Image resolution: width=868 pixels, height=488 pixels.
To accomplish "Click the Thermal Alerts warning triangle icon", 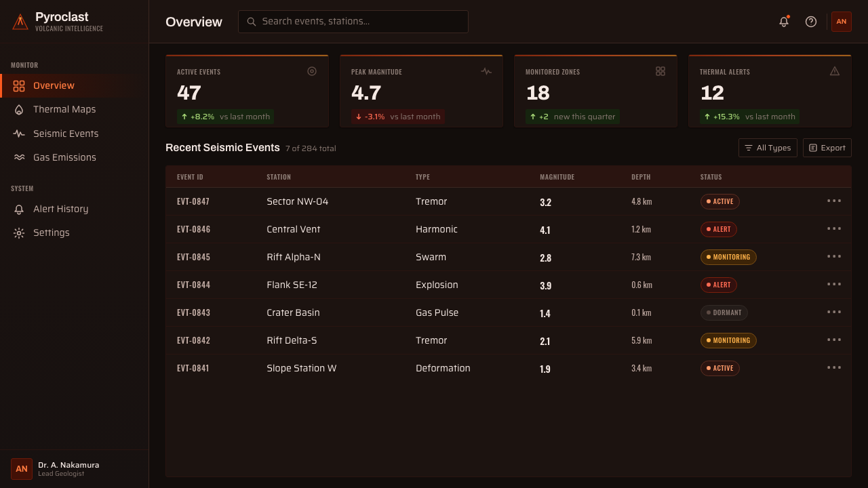I will click(x=835, y=71).
